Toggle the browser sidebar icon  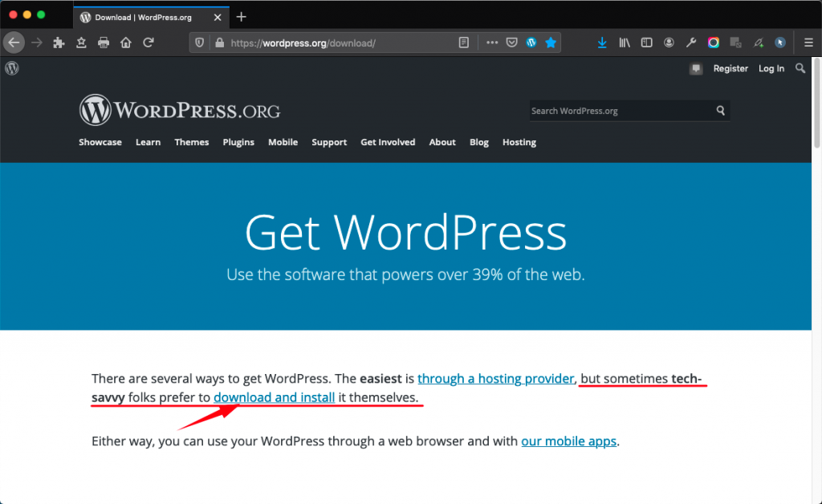point(646,43)
